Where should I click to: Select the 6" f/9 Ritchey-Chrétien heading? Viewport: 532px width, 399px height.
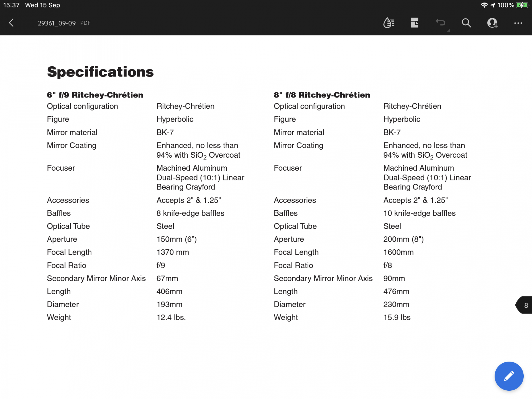95,95
